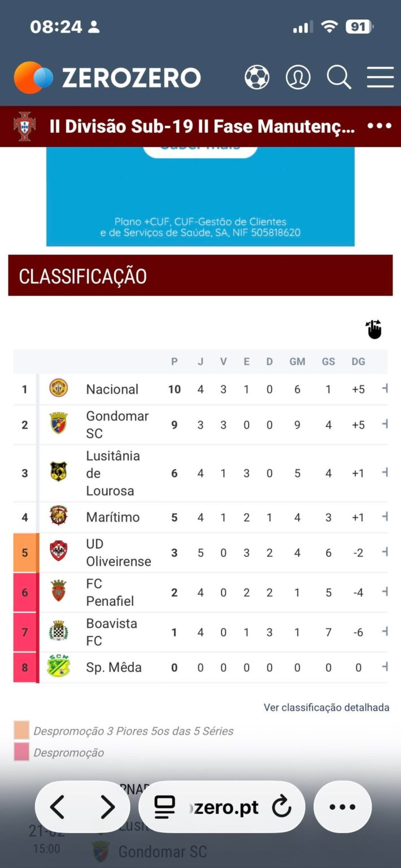This screenshot has width=401, height=868.
Task: Open the football competitions icon
Action: [258, 77]
